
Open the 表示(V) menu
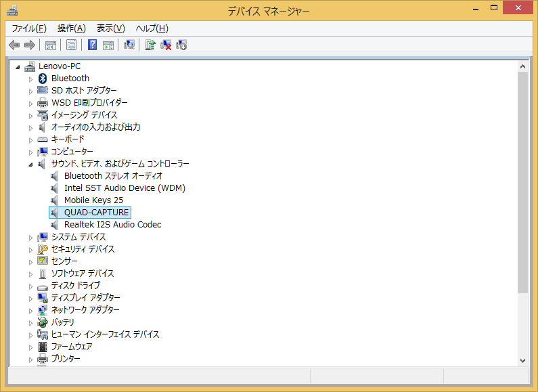pos(111,28)
